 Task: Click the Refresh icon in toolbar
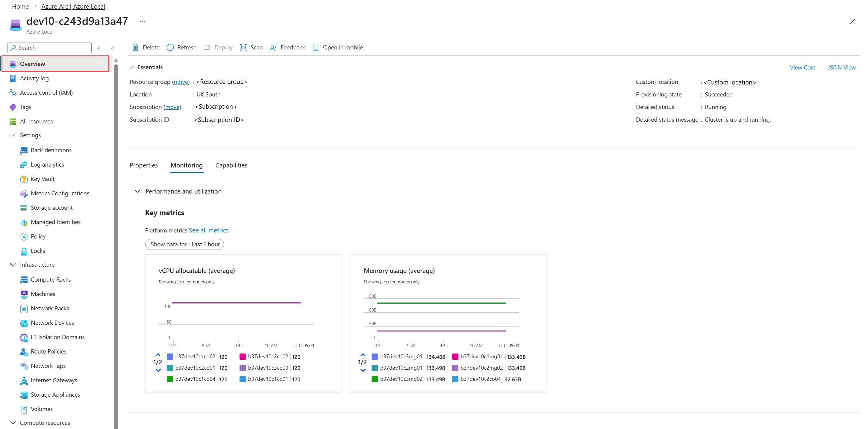click(170, 47)
